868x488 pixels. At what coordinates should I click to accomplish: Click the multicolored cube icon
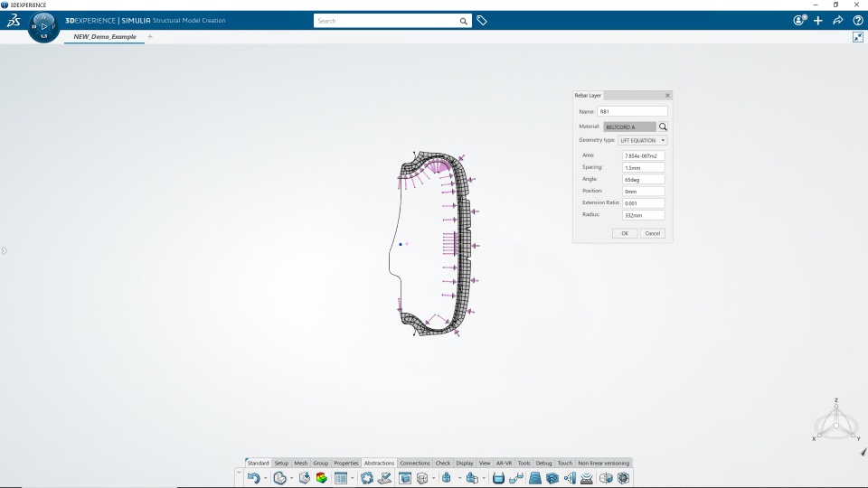click(321, 478)
